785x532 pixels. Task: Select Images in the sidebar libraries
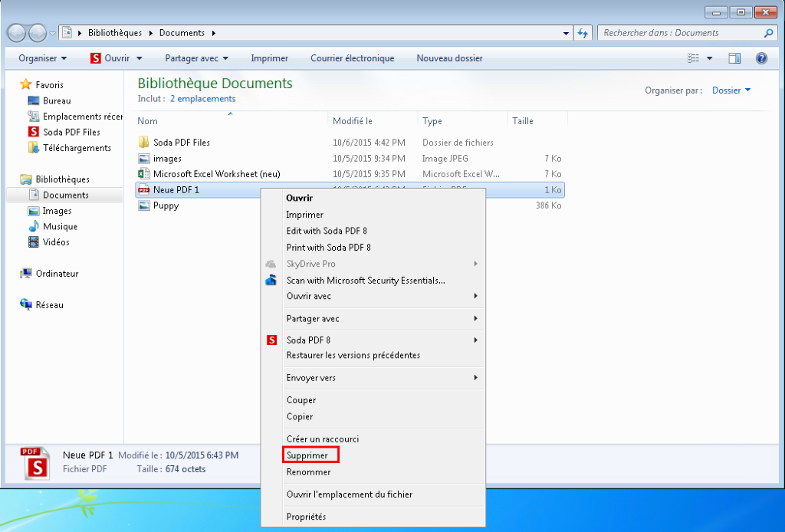57,211
